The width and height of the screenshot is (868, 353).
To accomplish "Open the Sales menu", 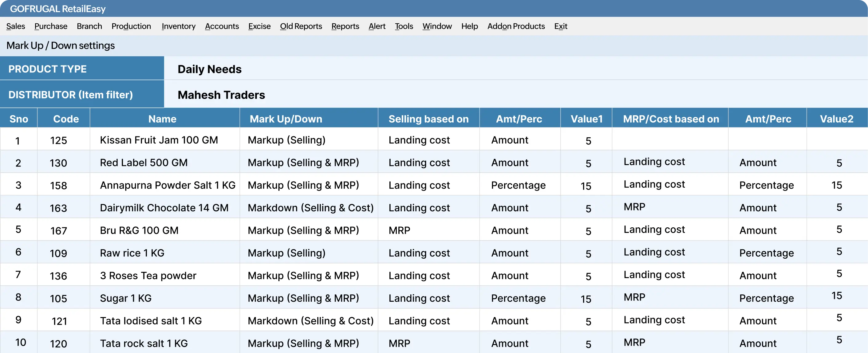I will (x=16, y=26).
